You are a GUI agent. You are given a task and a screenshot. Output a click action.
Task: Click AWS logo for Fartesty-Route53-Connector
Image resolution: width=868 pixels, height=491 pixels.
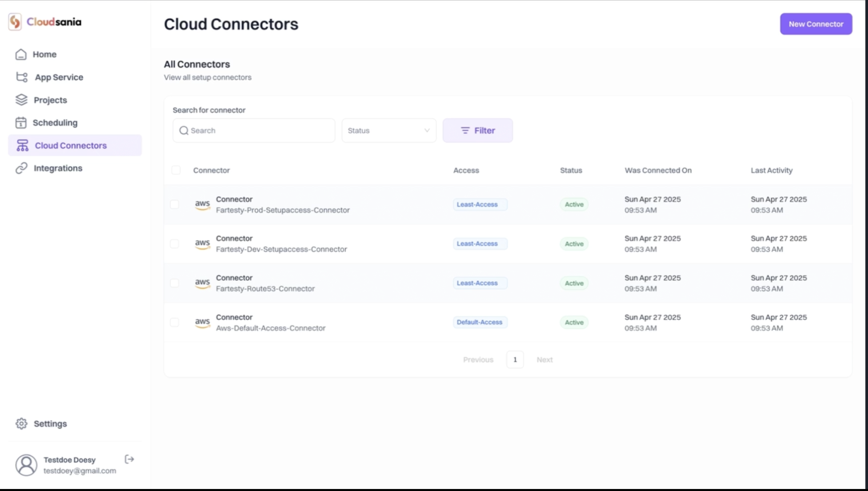202,283
